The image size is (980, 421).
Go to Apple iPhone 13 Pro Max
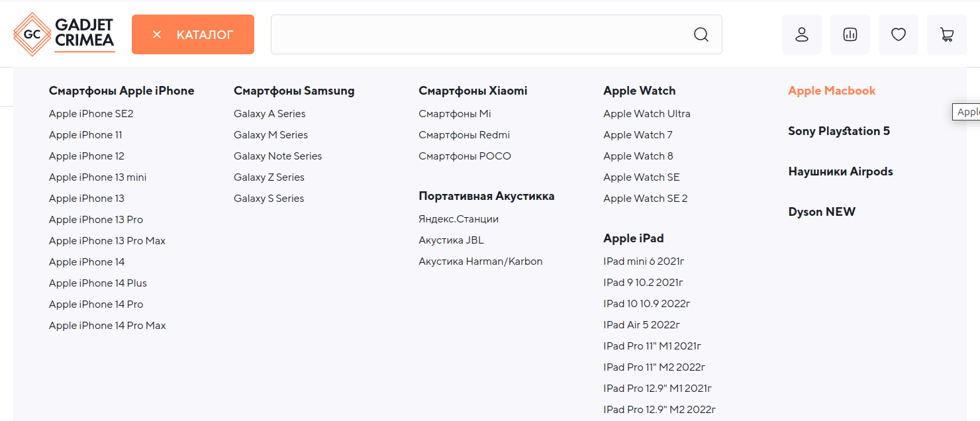[107, 241]
